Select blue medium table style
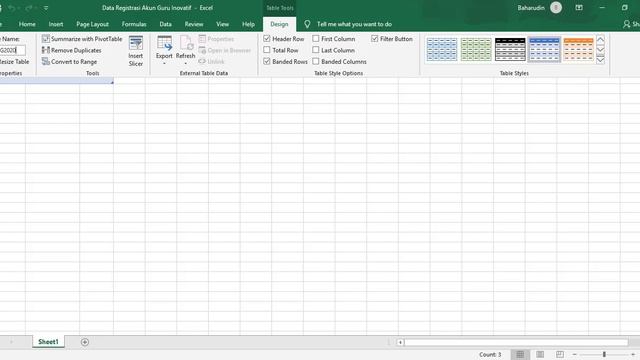The image size is (640, 360). (x=544, y=49)
